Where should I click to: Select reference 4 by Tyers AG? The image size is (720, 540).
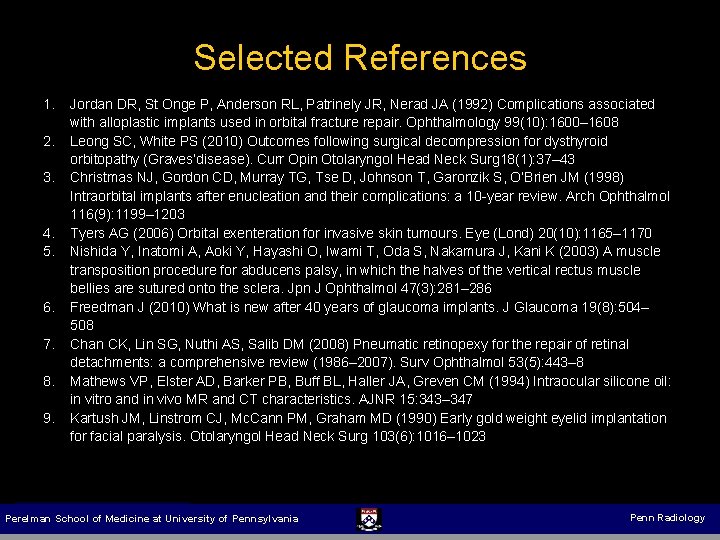pyautogui.click(x=348, y=233)
